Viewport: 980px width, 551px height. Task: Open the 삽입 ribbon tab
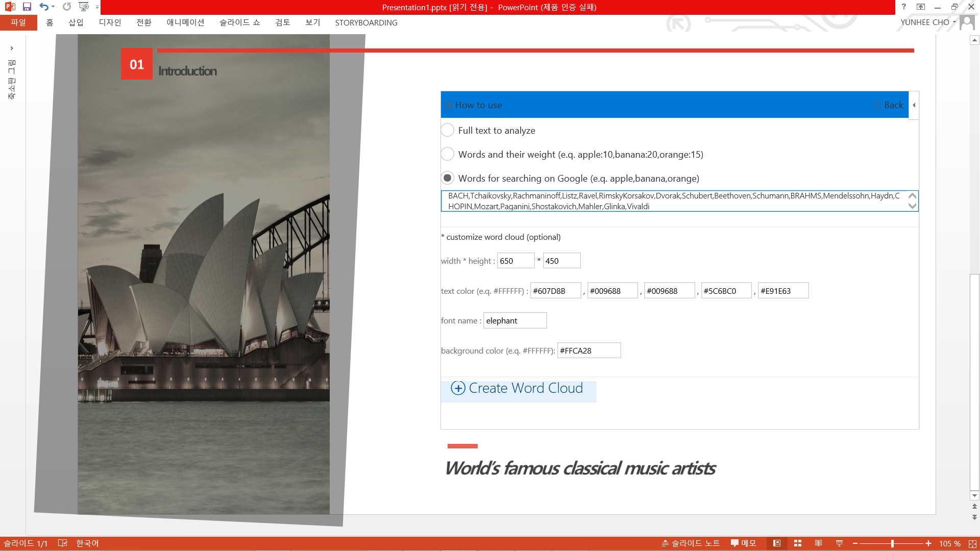click(76, 22)
